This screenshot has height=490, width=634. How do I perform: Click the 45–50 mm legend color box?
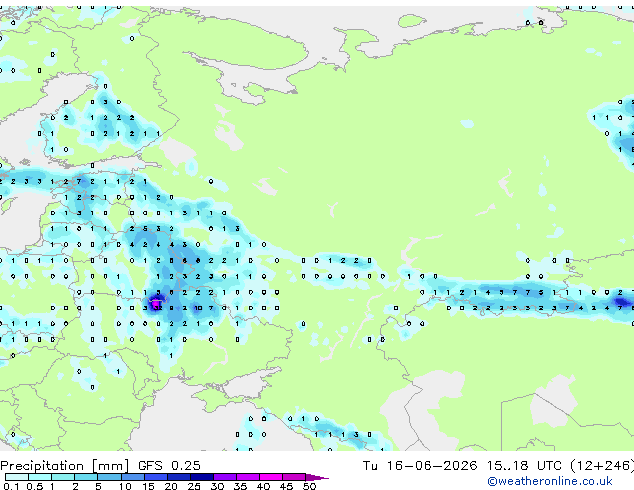click(294, 477)
